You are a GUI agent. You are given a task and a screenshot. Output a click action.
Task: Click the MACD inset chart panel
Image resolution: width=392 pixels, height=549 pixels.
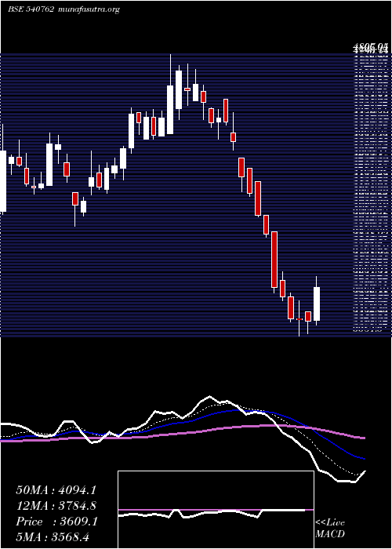[216, 510]
